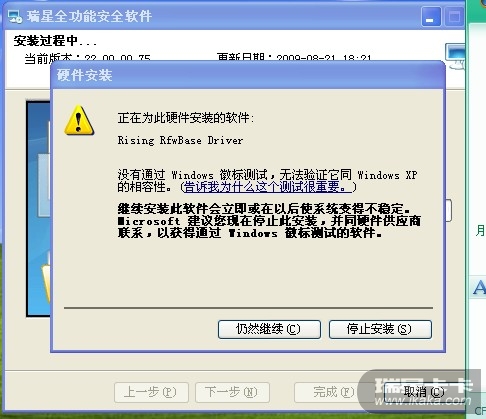Open the link explaining why this test matters
Image resolution: width=486 pixels, height=419 pixels.
267,187
